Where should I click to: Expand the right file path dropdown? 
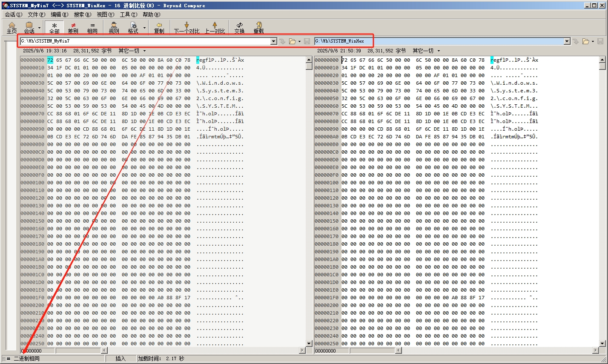(567, 41)
